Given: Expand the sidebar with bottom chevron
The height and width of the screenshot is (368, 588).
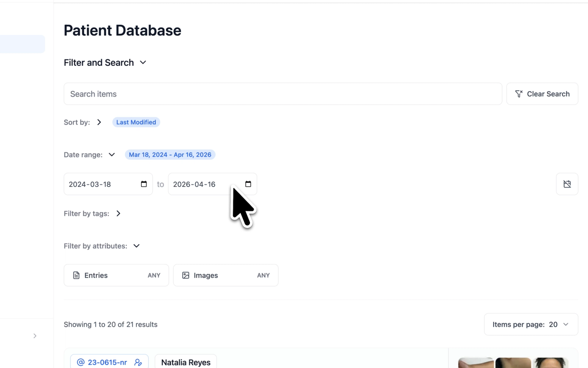Looking at the screenshot, I should click(x=35, y=336).
